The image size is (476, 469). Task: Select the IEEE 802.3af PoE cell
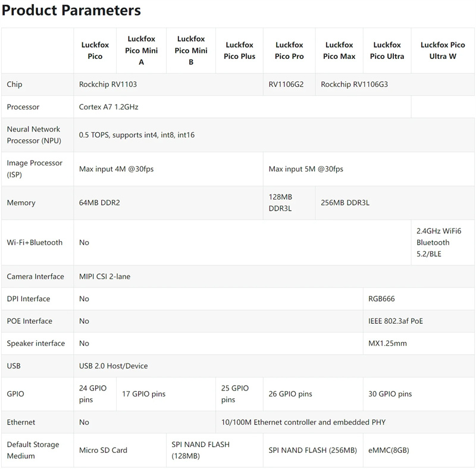[x=419, y=321]
